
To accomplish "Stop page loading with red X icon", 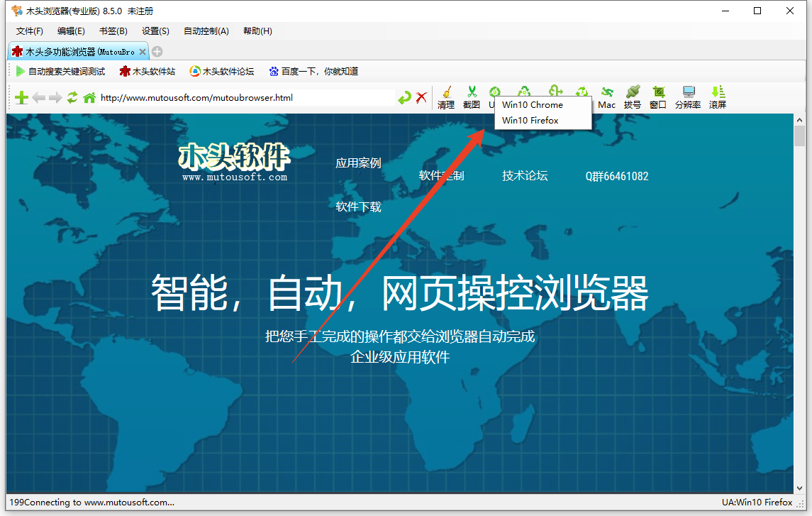I will 421,97.
